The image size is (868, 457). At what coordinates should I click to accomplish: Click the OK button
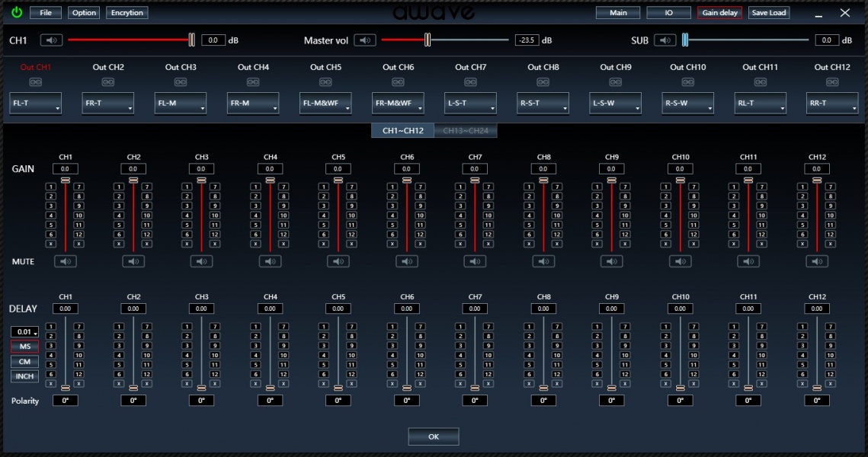(x=434, y=436)
